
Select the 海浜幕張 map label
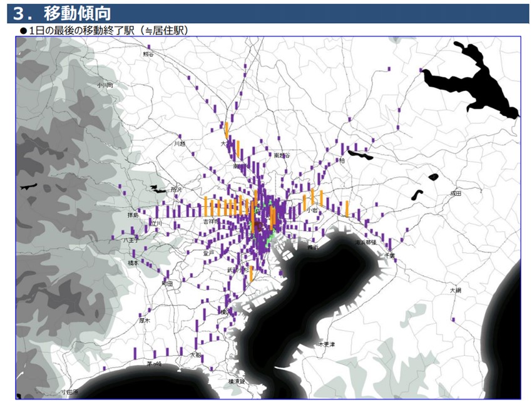366,242
